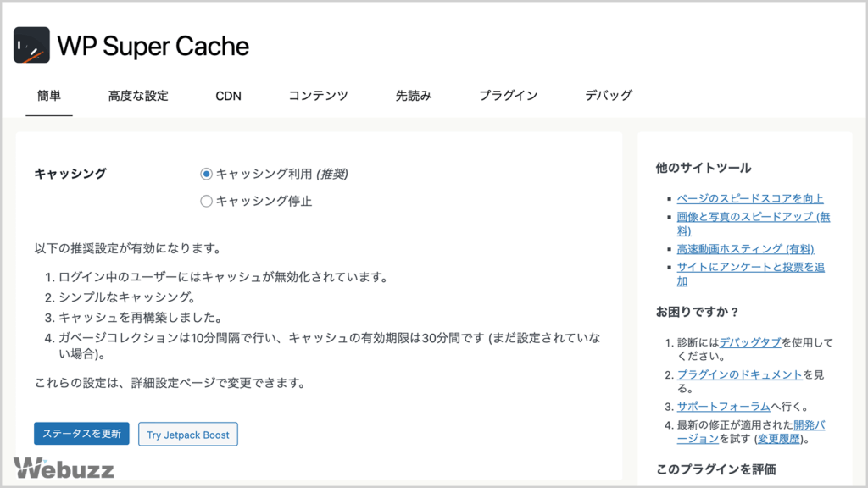Follow the デバッグタブ link

tap(750, 342)
